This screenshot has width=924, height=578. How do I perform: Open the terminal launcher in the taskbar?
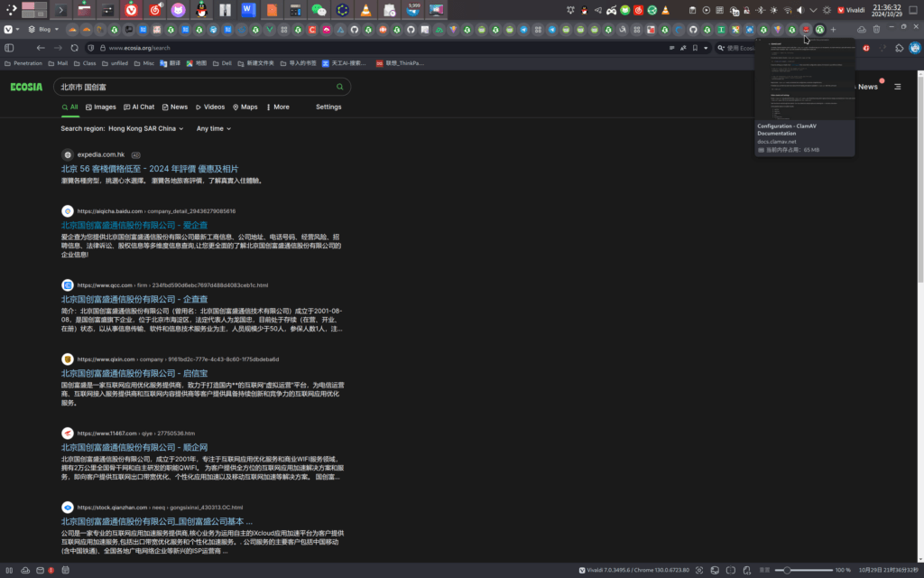[60, 10]
